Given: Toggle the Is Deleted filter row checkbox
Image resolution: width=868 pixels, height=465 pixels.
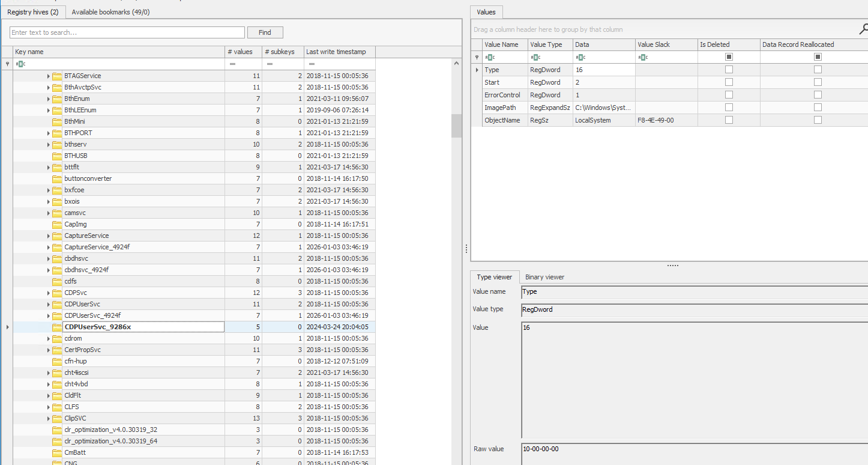Looking at the screenshot, I should tap(729, 57).
